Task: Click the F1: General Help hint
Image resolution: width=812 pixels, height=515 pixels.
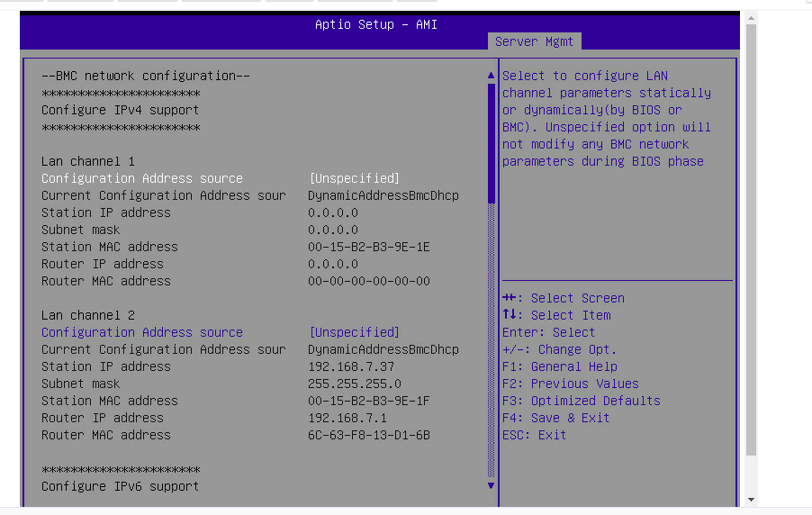Action: 560,366
